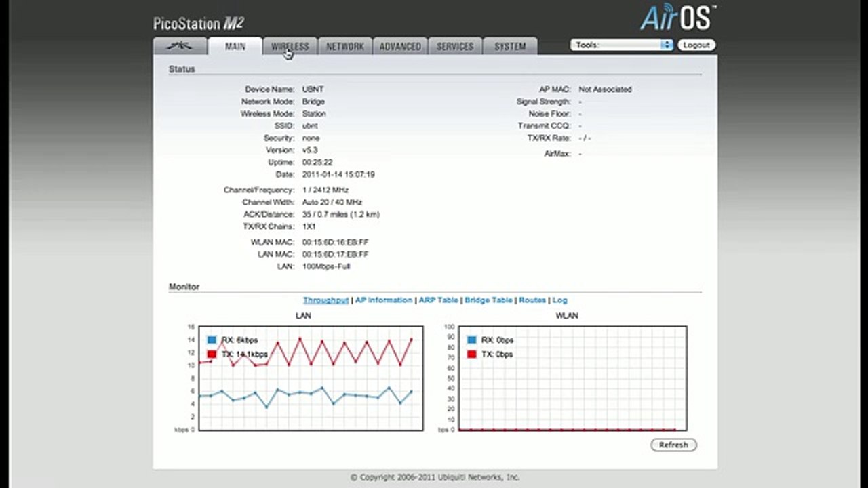Click the AP MAC value Not Associated
Screen dimensions: 868x488
click(605, 89)
